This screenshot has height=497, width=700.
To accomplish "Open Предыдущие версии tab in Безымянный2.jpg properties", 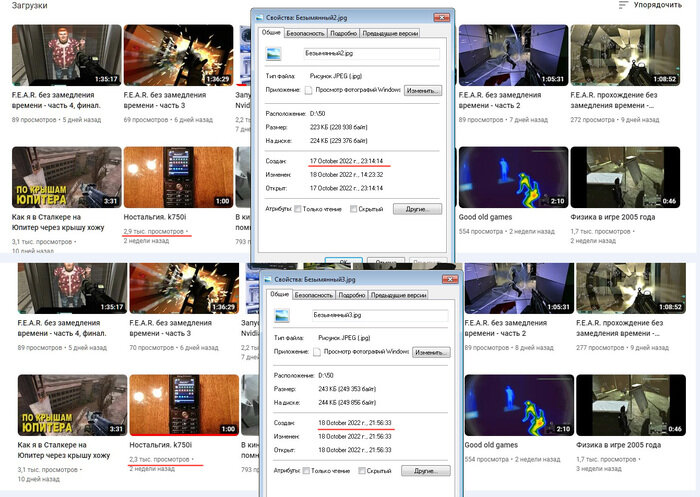I will (390, 33).
